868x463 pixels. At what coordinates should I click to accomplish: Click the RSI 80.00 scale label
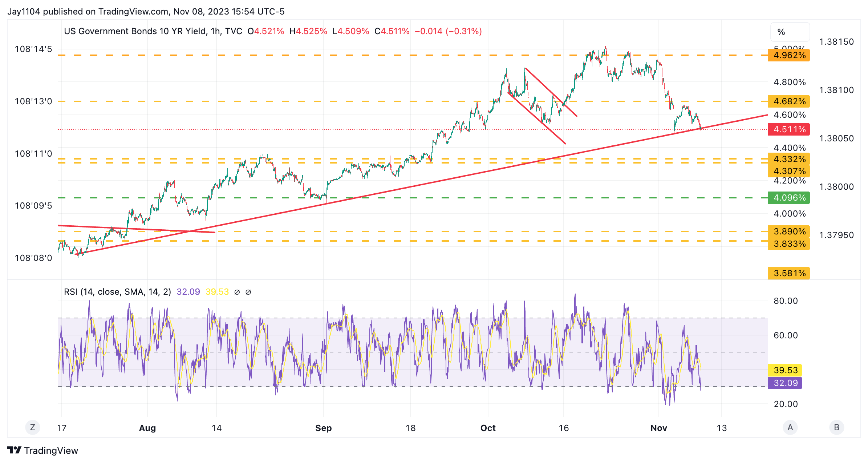(786, 301)
